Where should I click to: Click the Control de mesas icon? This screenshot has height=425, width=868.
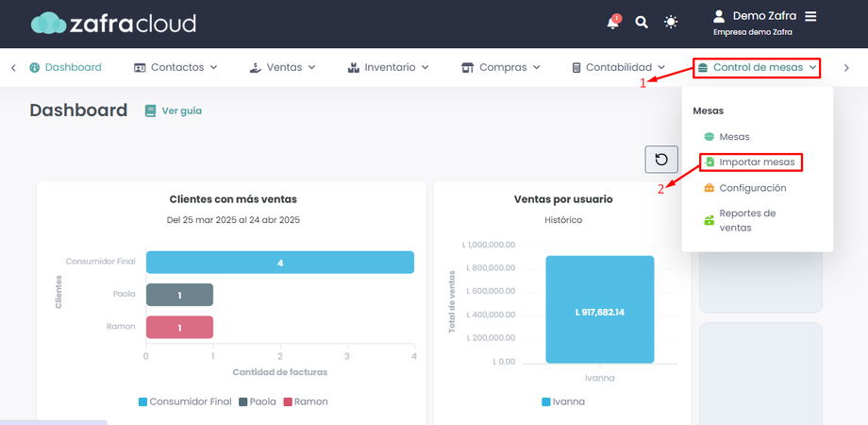(703, 68)
